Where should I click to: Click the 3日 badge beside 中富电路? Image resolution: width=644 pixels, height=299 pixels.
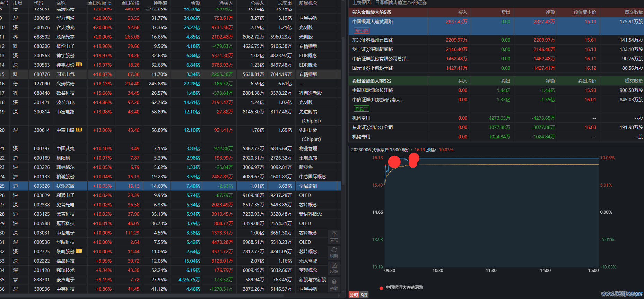tap(79, 130)
